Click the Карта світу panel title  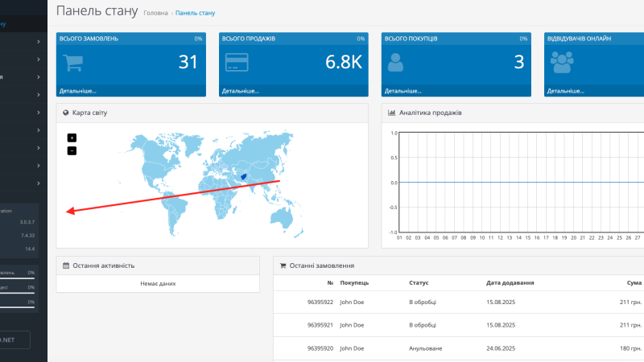(x=89, y=113)
